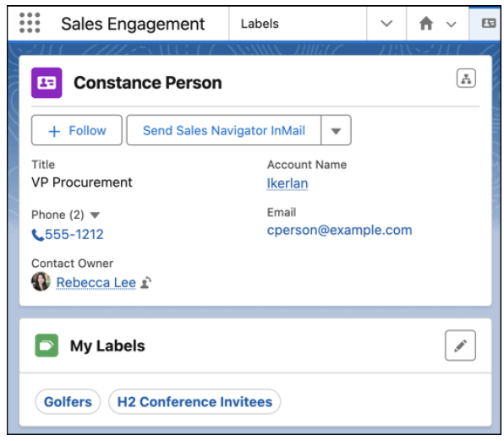Open the Ikerlan account link

click(x=288, y=183)
